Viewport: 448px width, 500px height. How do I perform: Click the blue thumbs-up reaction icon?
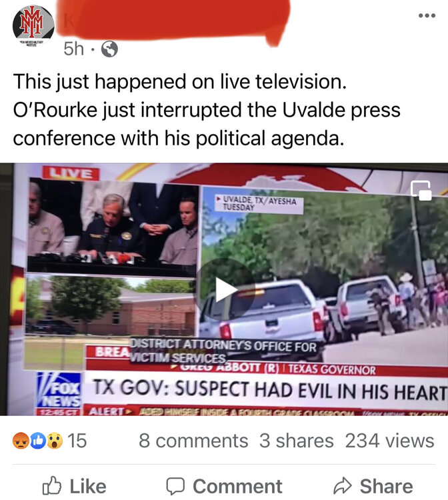pos(37,441)
